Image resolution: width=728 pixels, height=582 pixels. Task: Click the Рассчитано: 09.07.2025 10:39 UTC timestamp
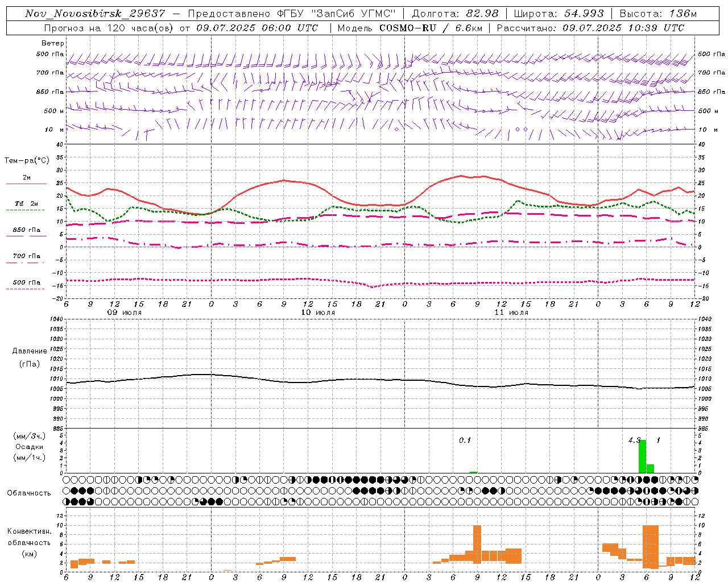590,28
